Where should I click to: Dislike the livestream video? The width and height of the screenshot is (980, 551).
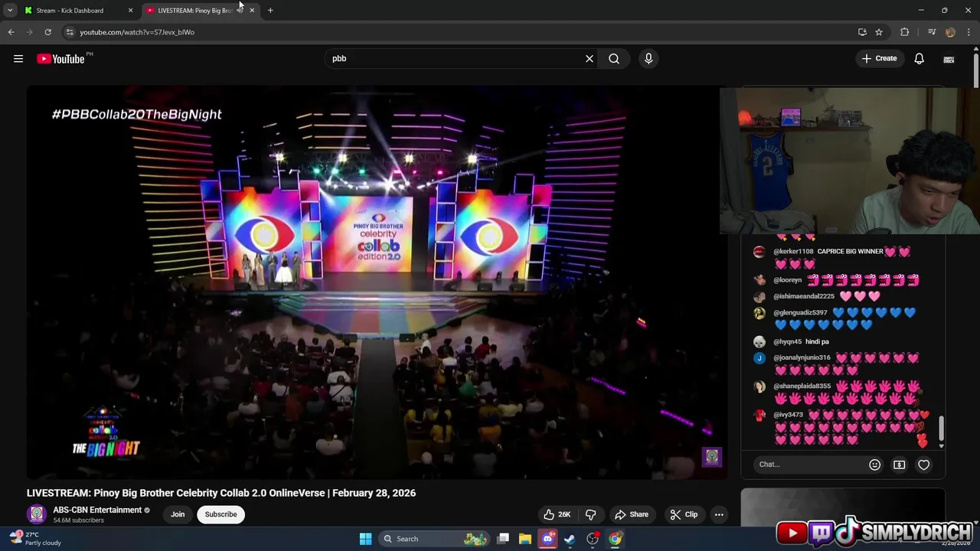pyautogui.click(x=590, y=514)
